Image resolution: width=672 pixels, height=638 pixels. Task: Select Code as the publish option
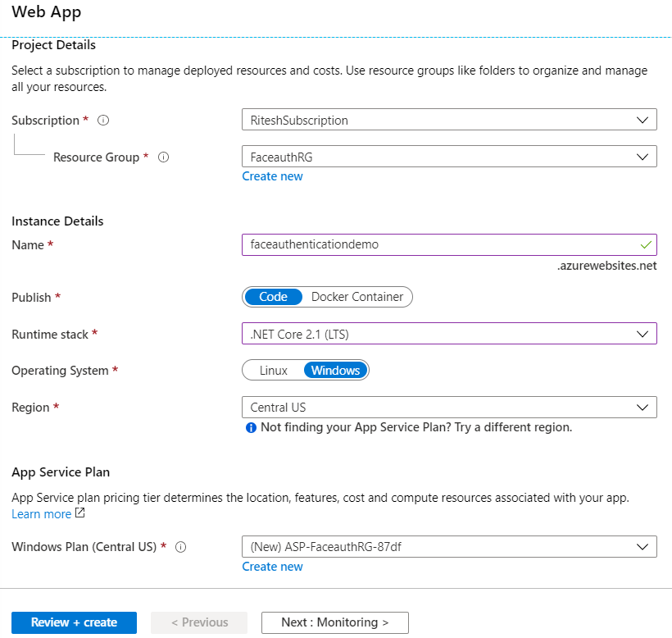[x=273, y=297]
